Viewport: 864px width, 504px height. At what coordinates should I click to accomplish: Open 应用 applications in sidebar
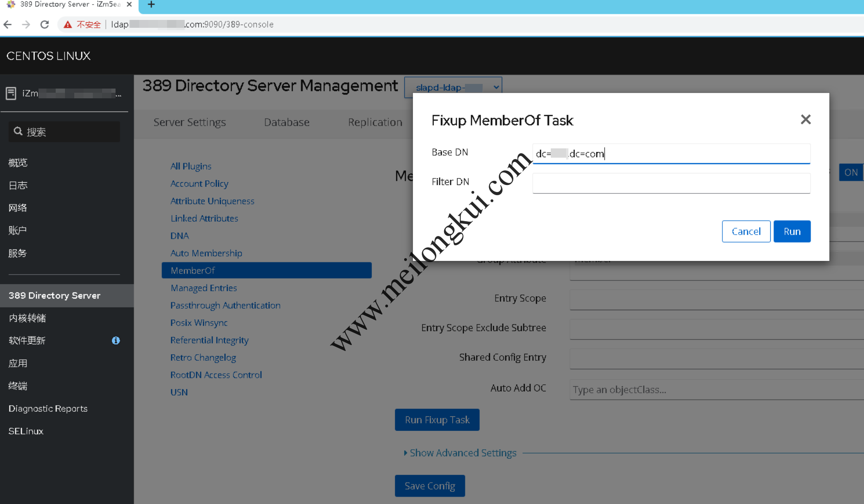tap(18, 364)
